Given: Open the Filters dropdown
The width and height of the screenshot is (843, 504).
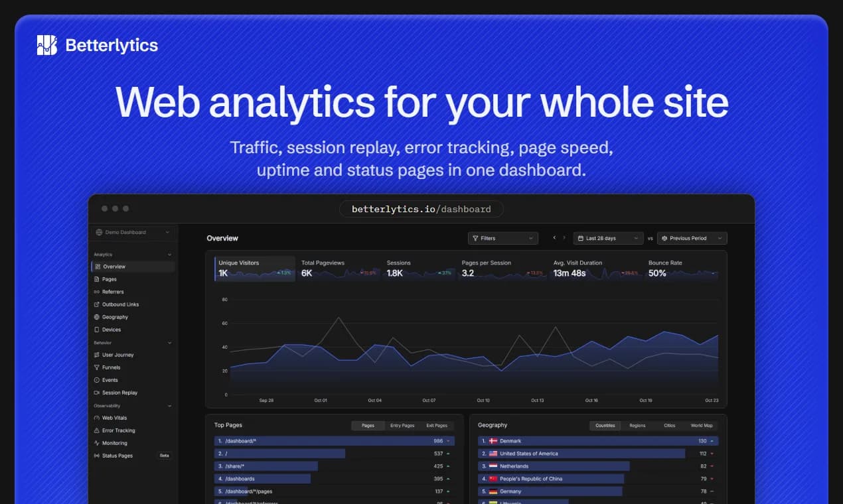Looking at the screenshot, I should click(x=503, y=238).
